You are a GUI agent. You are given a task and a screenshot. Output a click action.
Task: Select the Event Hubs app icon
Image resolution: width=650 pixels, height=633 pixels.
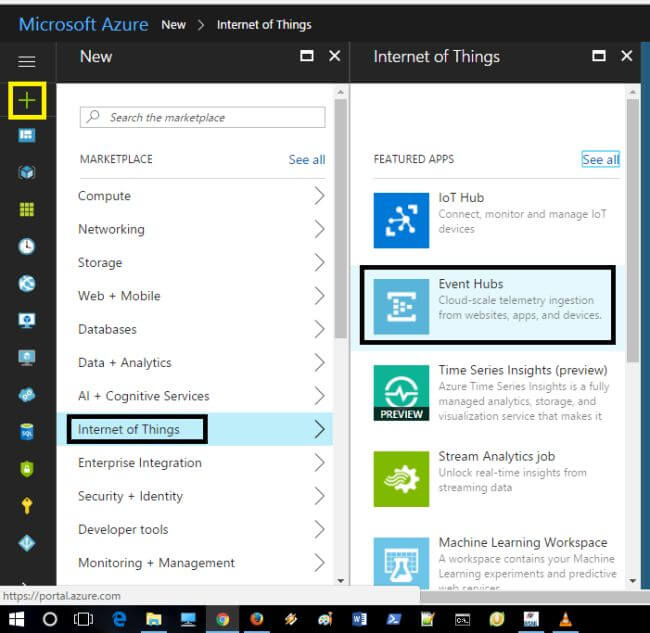(401, 306)
